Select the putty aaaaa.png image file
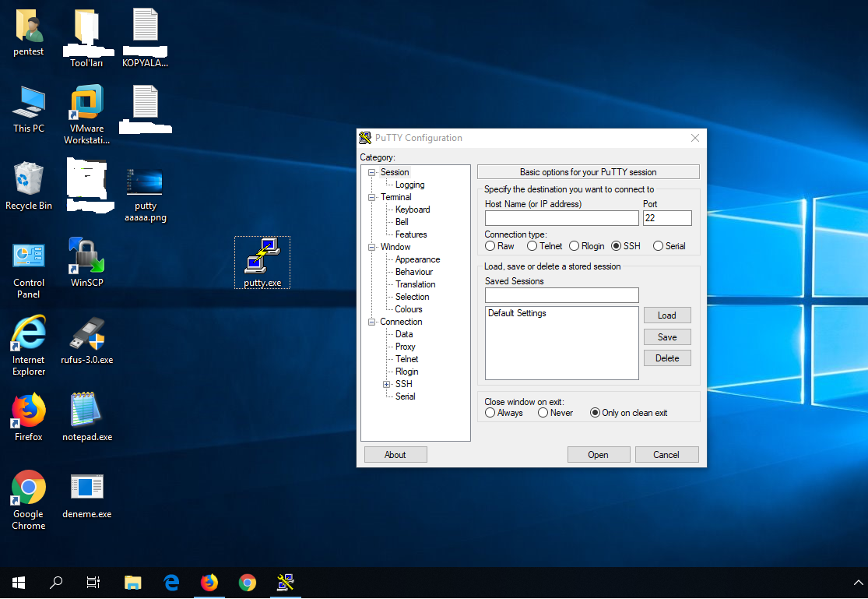The width and height of the screenshot is (868, 599). (x=145, y=194)
